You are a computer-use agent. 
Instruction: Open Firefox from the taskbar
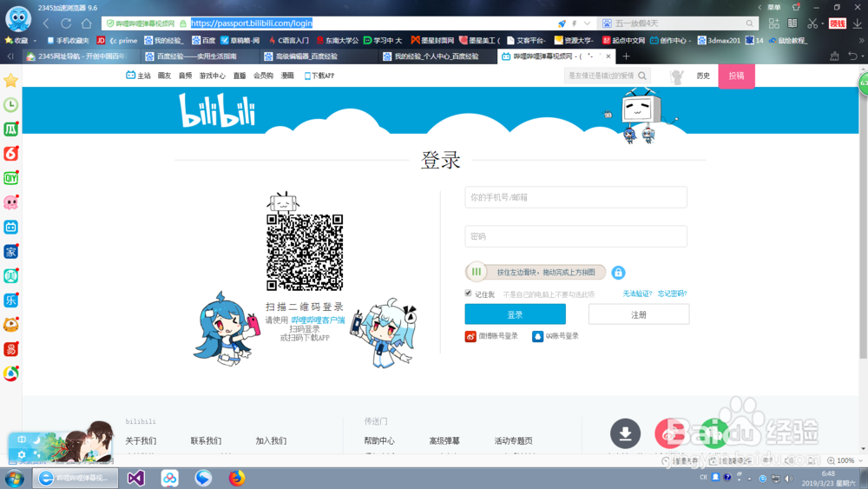coord(237,478)
